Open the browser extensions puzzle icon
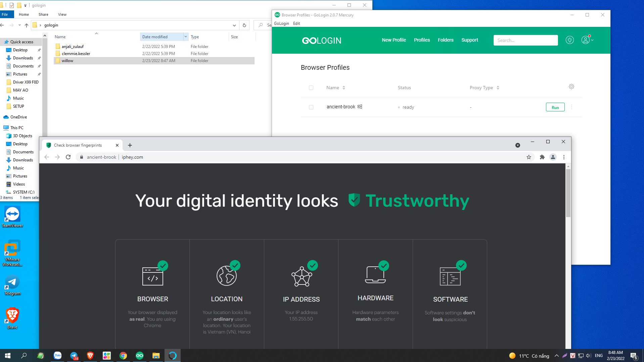This screenshot has width=644, height=362. tap(542, 157)
